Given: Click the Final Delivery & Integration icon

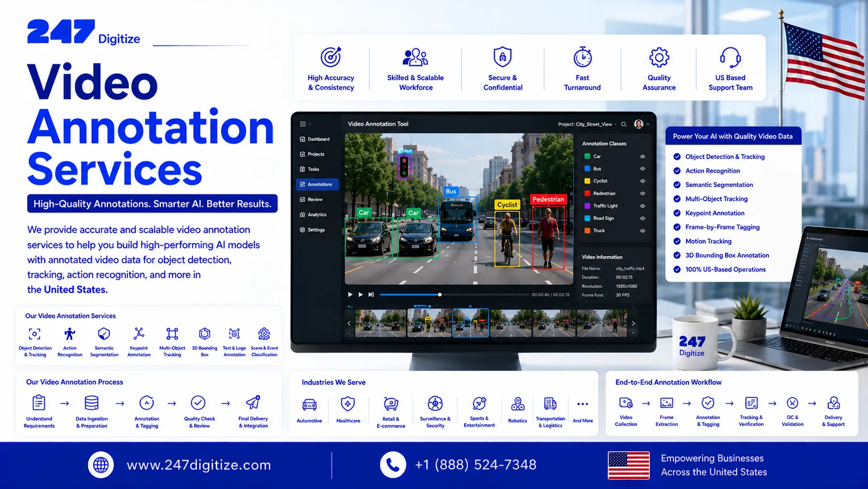Looking at the screenshot, I should (253, 403).
